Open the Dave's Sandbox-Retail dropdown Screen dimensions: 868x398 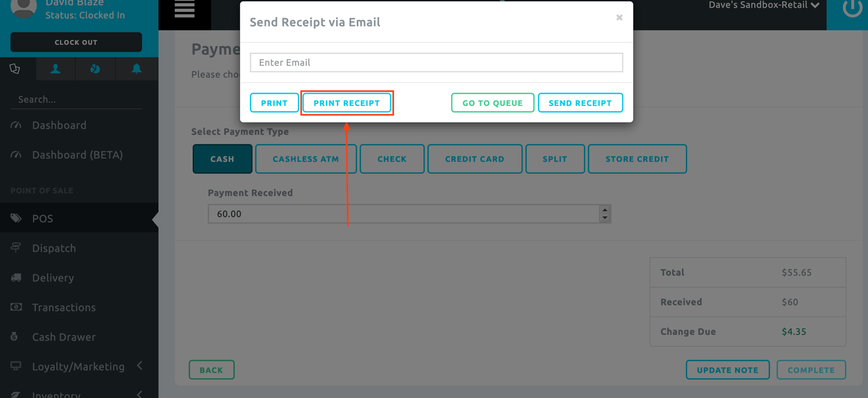click(764, 6)
